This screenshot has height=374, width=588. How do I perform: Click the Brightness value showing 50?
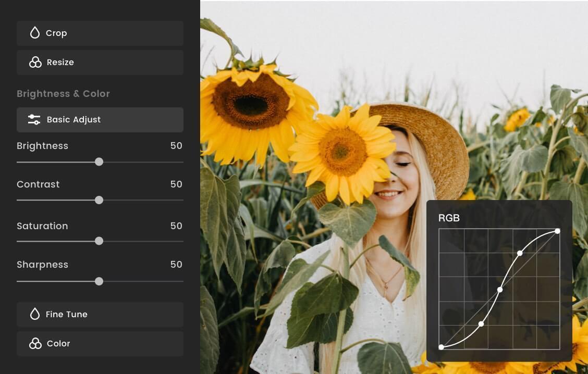coord(177,146)
